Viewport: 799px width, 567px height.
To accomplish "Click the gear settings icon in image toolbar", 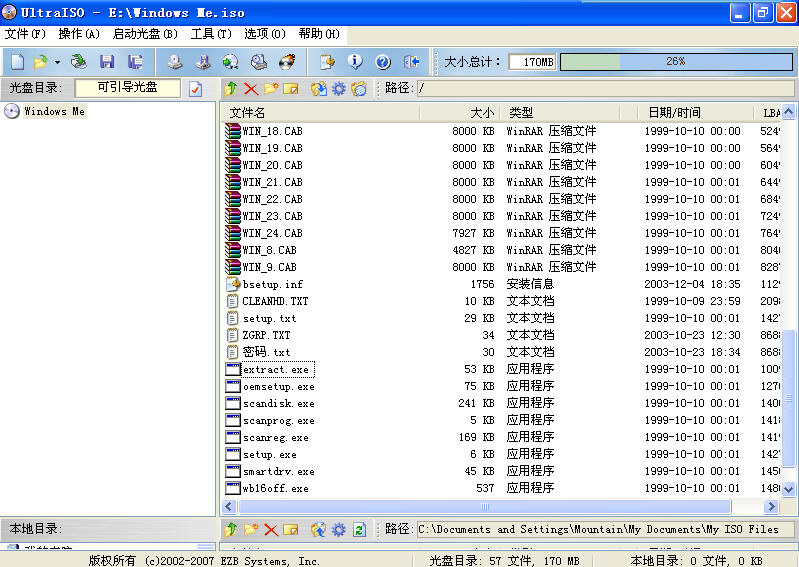I will point(339,89).
